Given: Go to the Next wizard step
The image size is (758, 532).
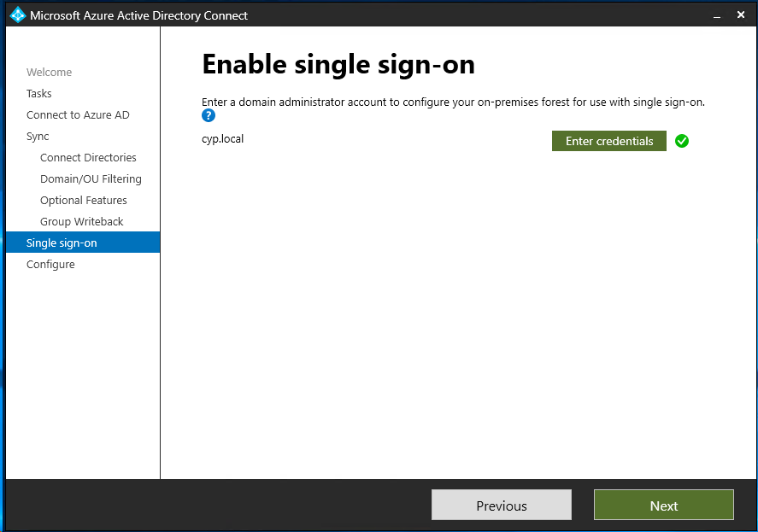Looking at the screenshot, I should (x=664, y=505).
